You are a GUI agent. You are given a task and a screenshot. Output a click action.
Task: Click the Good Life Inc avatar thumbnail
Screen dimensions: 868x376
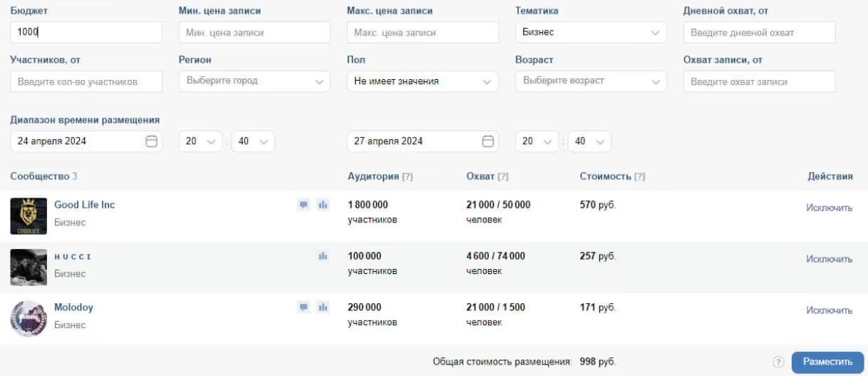tap(29, 216)
